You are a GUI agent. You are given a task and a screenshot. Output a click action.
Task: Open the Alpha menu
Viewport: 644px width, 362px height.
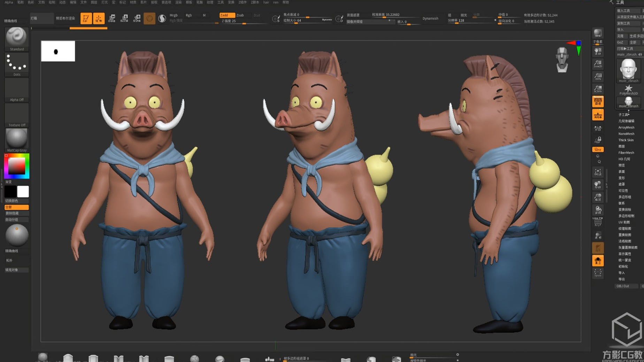coord(9,2)
